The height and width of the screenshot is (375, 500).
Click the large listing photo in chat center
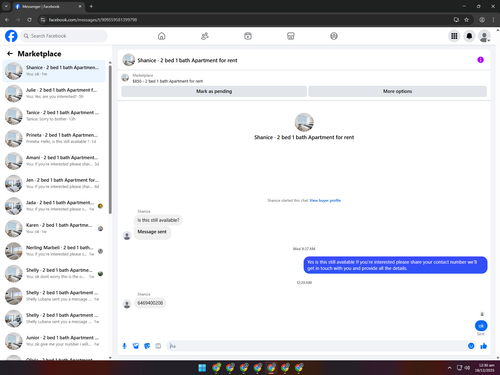point(304,122)
